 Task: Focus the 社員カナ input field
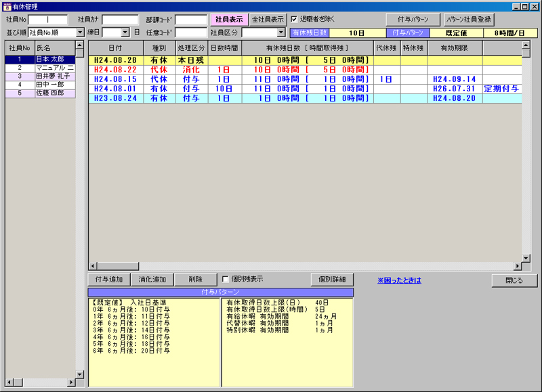point(121,20)
